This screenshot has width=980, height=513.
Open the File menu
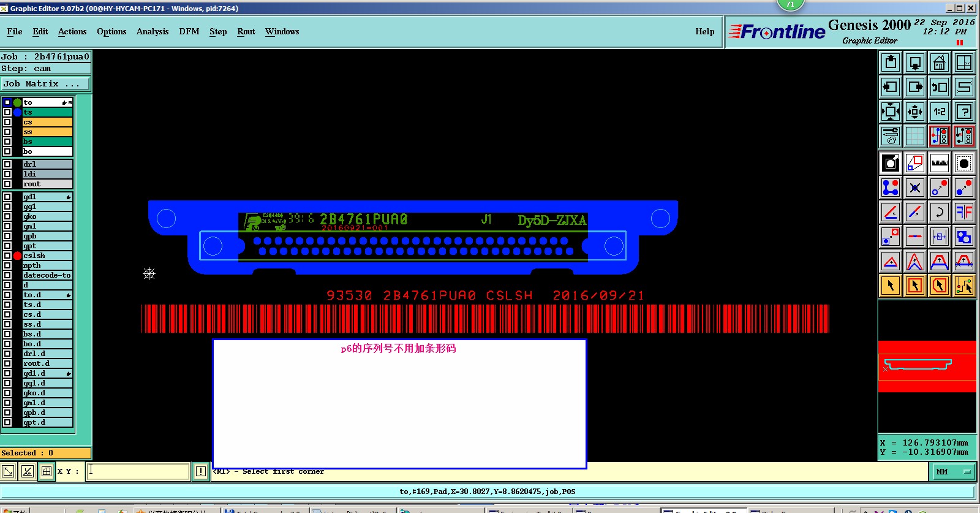coord(15,31)
